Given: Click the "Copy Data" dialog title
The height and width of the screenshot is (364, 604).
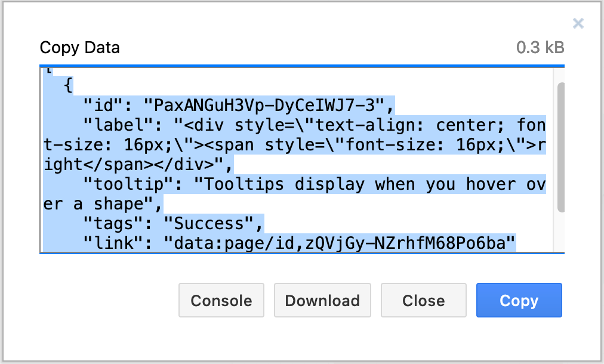Looking at the screenshot, I should click(x=79, y=47).
